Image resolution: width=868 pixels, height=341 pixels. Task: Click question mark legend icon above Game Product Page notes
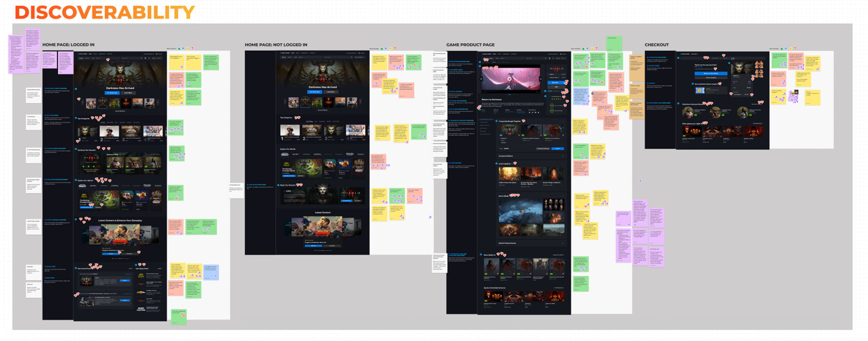click(x=596, y=48)
